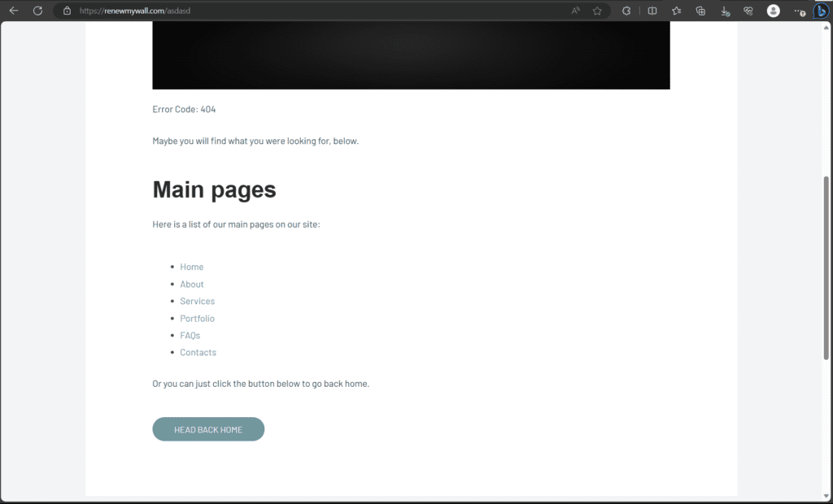Open Split screen view icon
The height and width of the screenshot is (504, 833).
(652, 11)
